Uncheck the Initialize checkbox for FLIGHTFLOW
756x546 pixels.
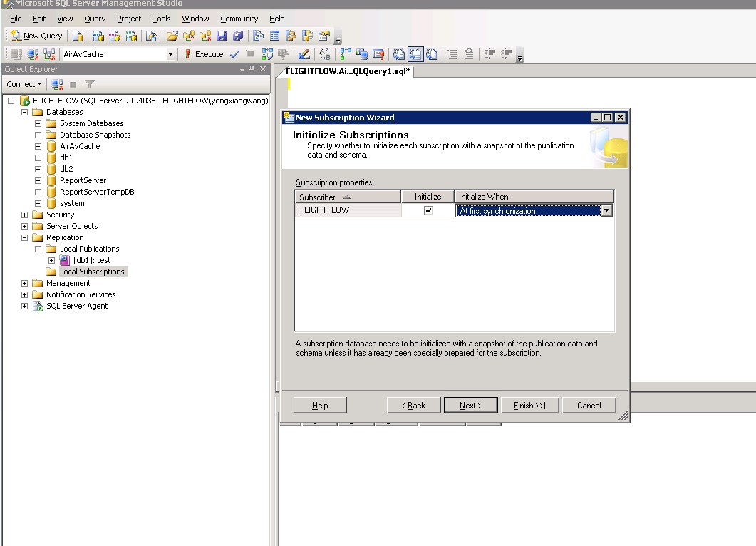[428, 210]
